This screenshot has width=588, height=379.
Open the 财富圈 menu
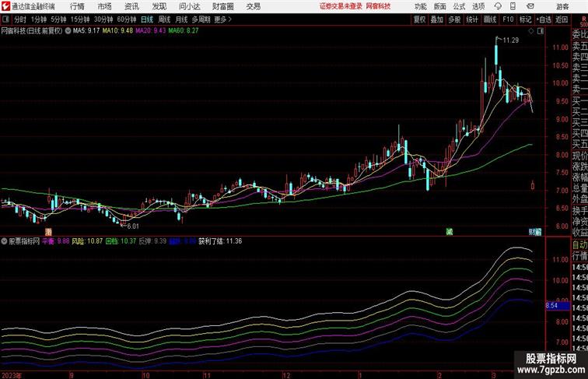point(222,6)
